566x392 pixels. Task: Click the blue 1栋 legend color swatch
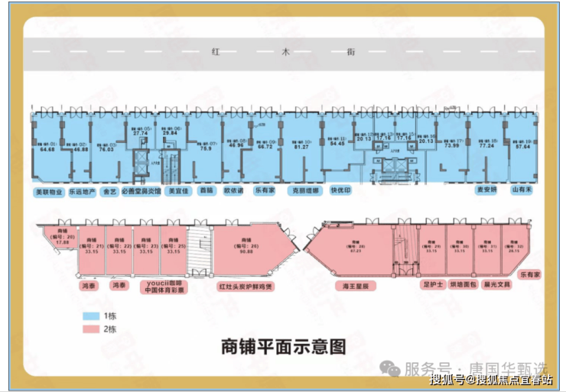click(x=91, y=316)
